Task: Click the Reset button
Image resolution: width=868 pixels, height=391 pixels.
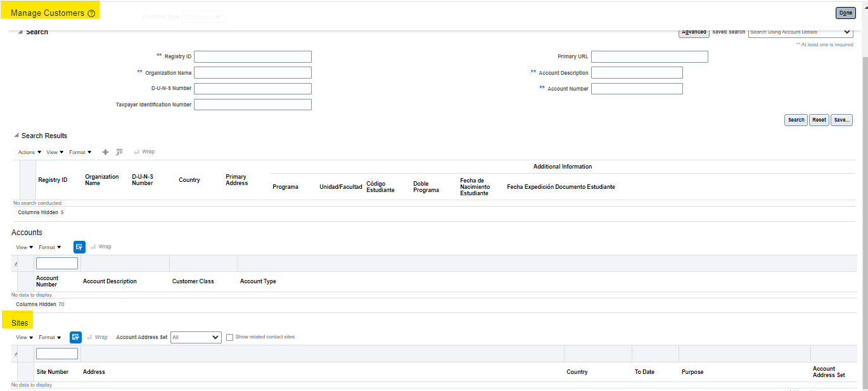Action: point(819,120)
